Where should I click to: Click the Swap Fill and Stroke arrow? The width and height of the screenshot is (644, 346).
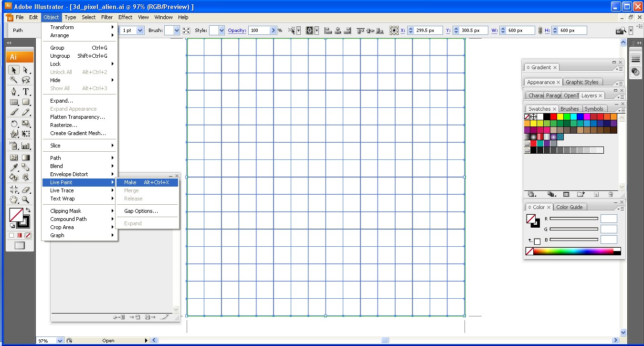click(28, 210)
